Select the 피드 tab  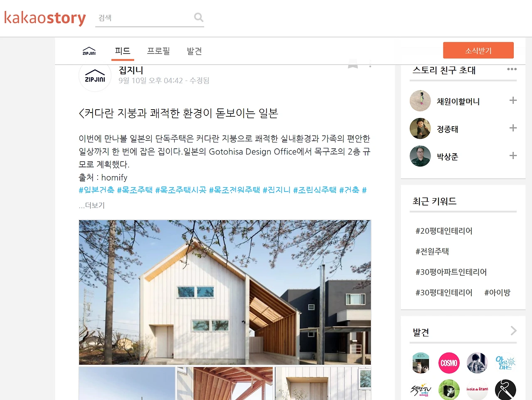tap(123, 51)
